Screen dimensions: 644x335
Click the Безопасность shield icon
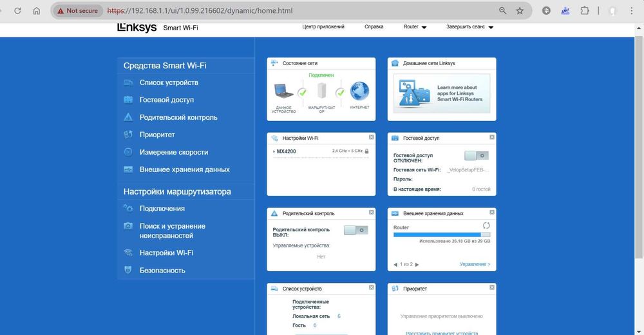pos(128,271)
